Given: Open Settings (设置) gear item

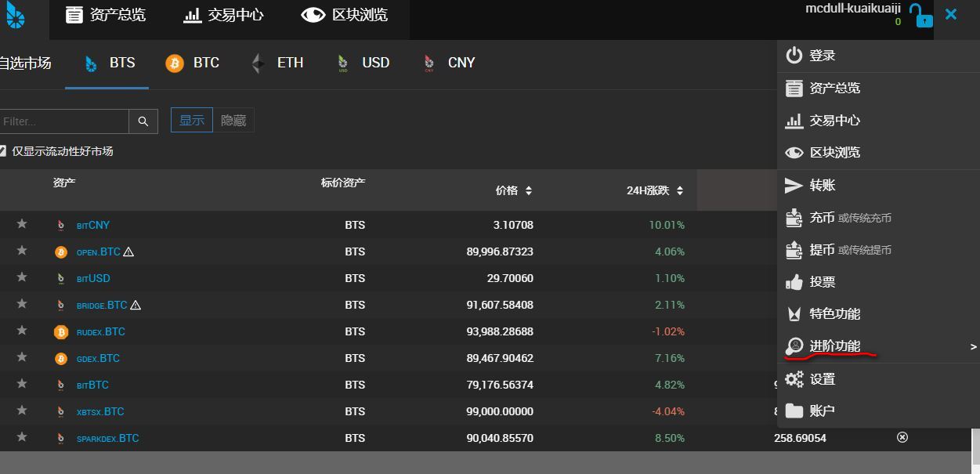Looking at the screenshot, I should [821, 378].
